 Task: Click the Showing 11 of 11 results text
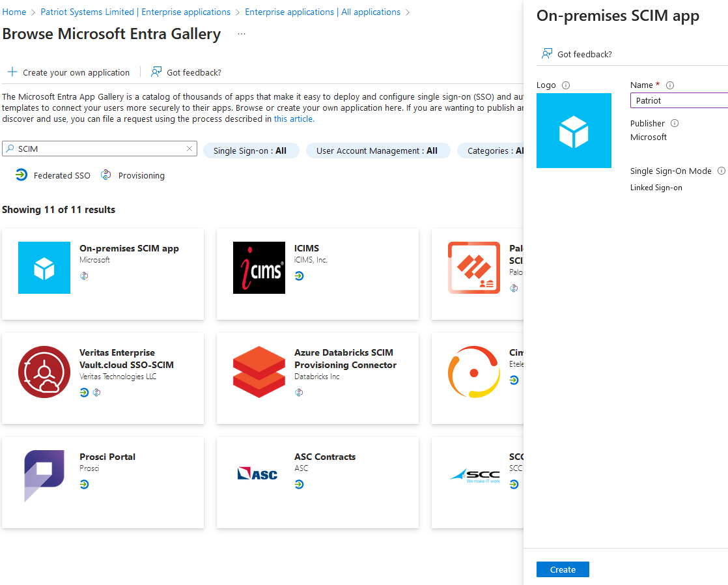59,210
